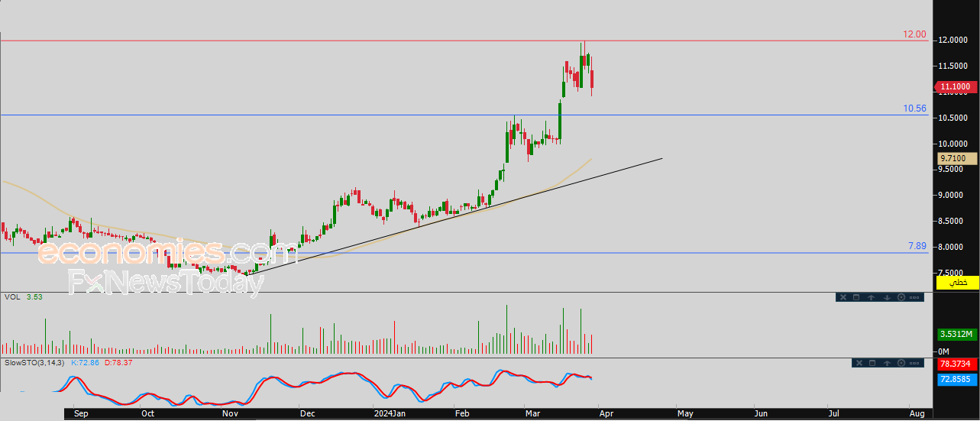Move the VOL pane up
Image resolution: width=980 pixels, height=421 pixels.
[871, 297]
